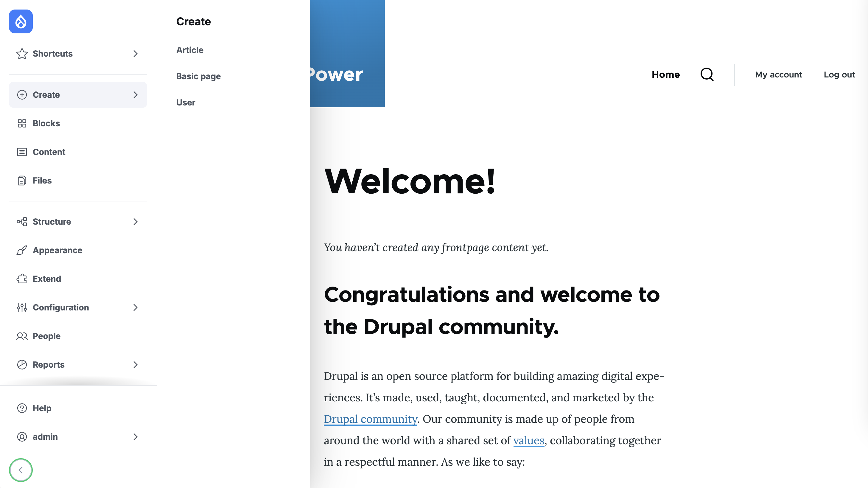Click the Blocks grid icon

21,124
